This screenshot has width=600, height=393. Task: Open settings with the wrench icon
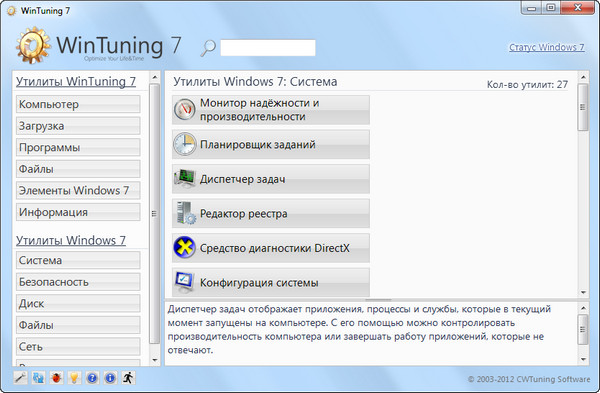pyautogui.click(x=20, y=378)
